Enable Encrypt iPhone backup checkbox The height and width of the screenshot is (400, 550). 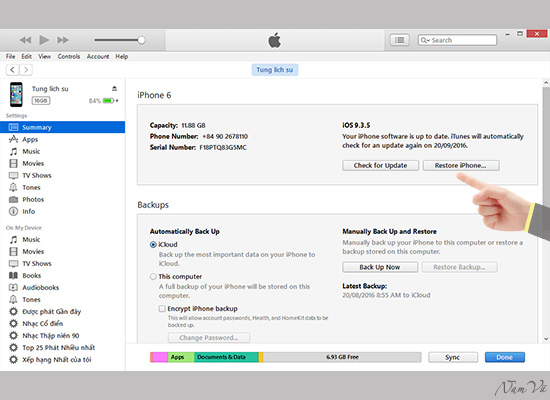(162, 308)
